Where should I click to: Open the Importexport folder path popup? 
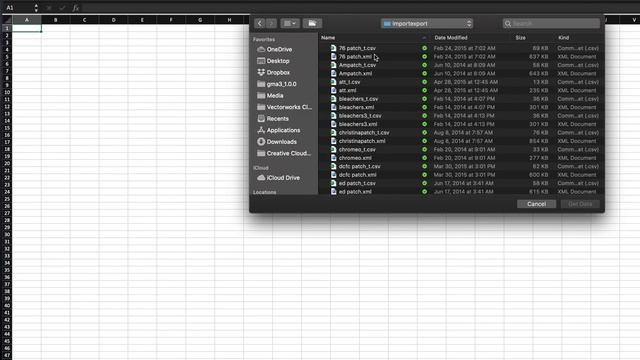pyautogui.click(x=427, y=24)
